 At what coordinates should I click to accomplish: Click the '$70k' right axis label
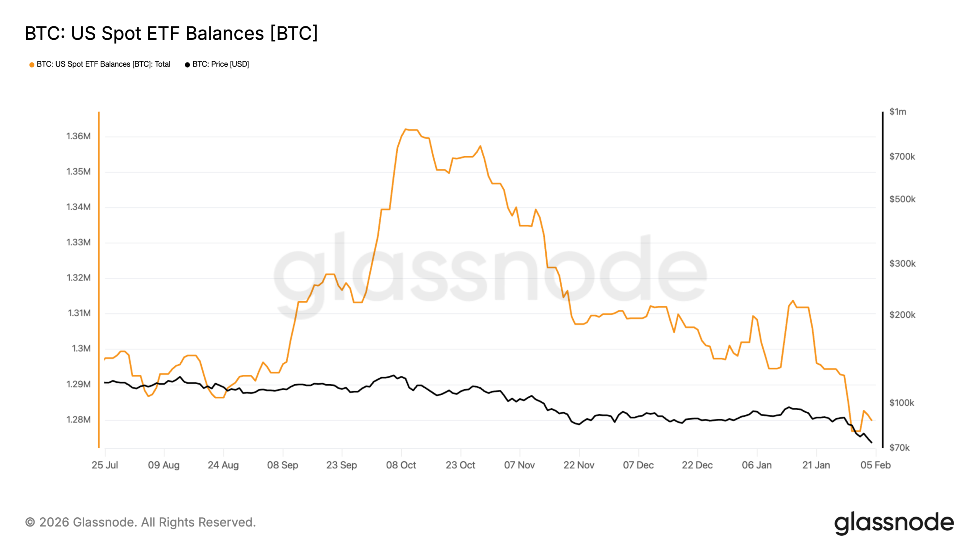(x=899, y=448)
